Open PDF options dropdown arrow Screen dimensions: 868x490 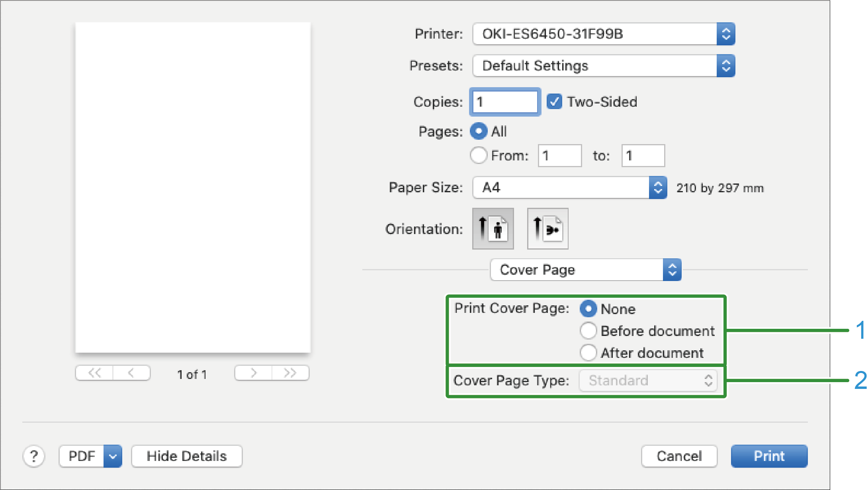click(113, 456)
